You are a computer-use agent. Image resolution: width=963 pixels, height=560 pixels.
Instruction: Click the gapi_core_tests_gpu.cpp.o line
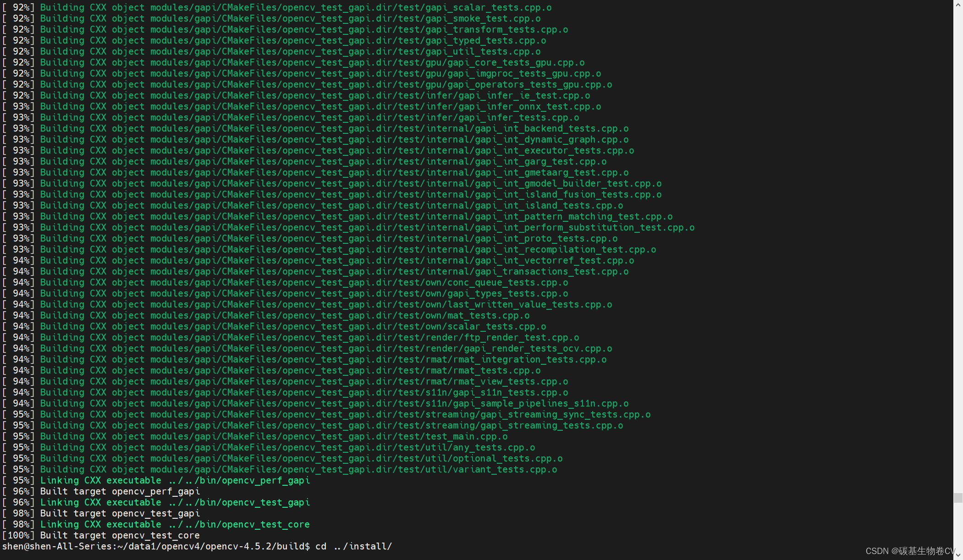click(x=293, y=63)
